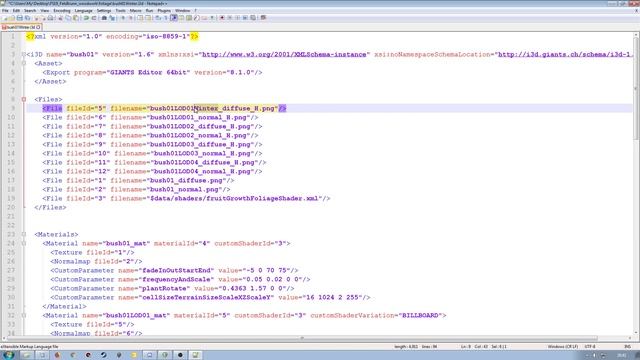Click the vertical scrollbar thumb
This screenshot has height=360, width=640.
click(636, 88)
